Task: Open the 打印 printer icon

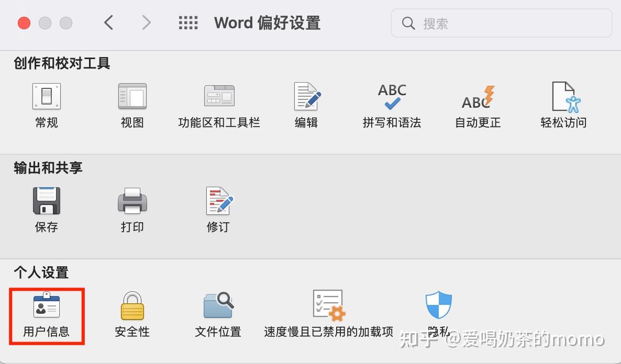Action: pos(132,201)
